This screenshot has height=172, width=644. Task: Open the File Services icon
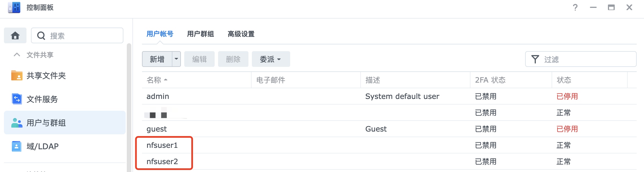pos(17,99)
